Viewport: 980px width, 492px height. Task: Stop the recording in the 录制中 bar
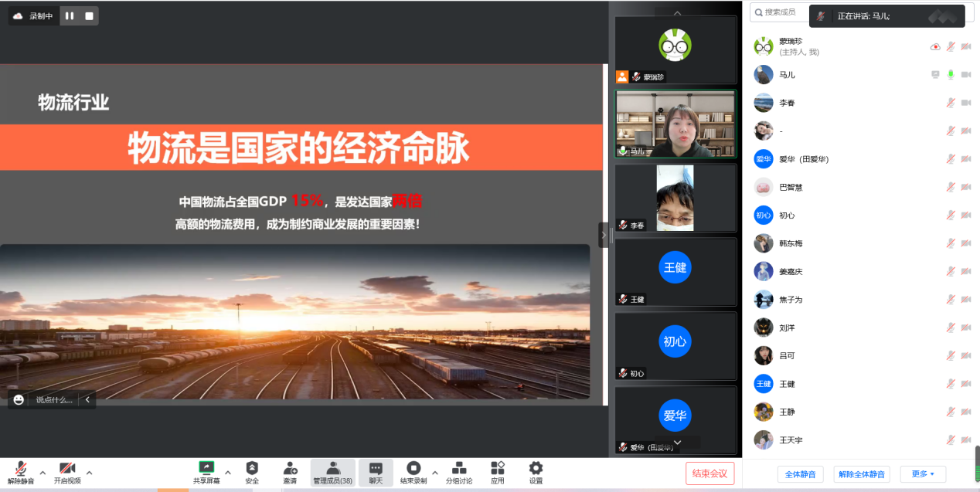coord(89,15)
